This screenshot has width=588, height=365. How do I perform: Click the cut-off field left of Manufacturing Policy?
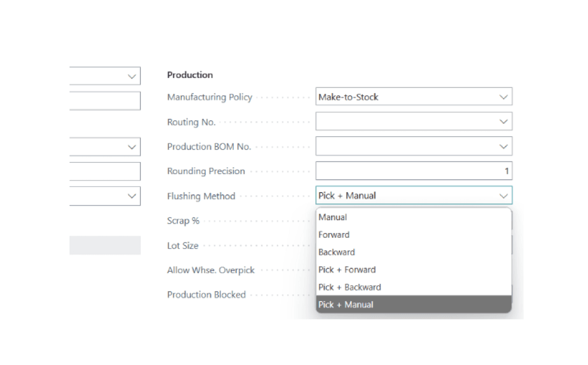(105, 101)
